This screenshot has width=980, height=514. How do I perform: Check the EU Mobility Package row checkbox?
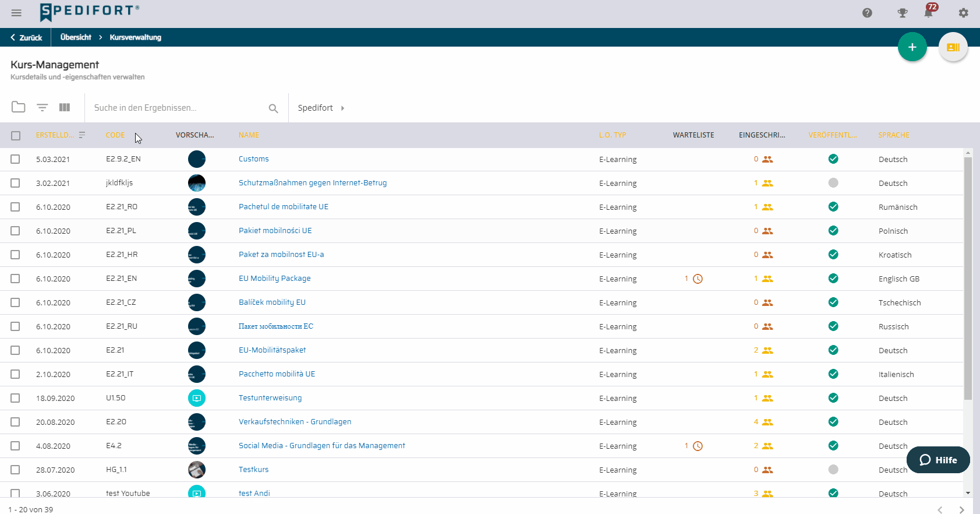click(15, 279)
